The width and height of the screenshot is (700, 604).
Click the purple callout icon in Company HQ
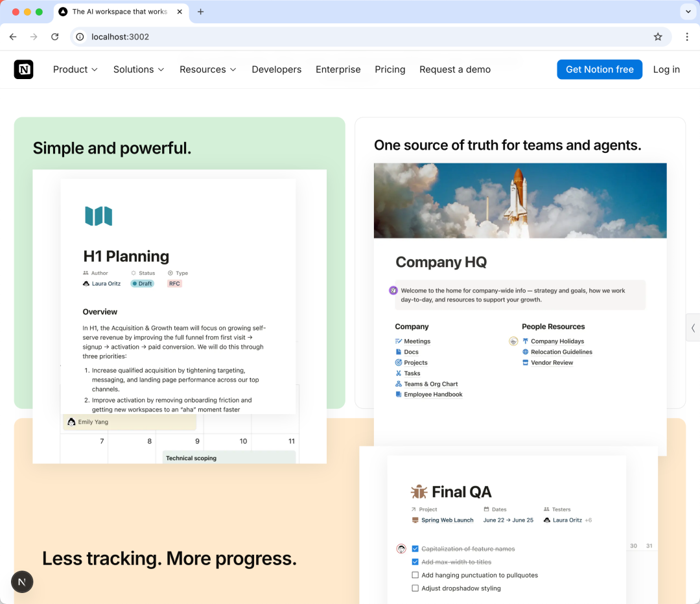[393, 290]
